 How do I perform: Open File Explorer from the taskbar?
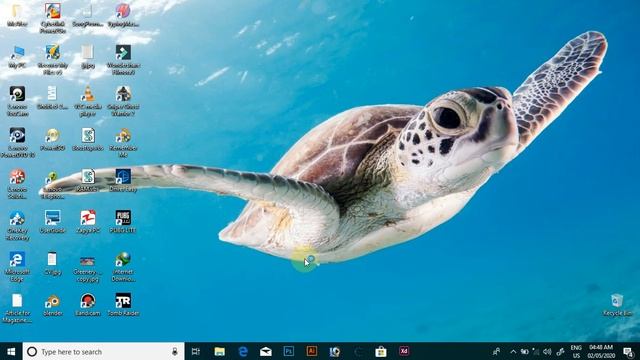[220, 351]
